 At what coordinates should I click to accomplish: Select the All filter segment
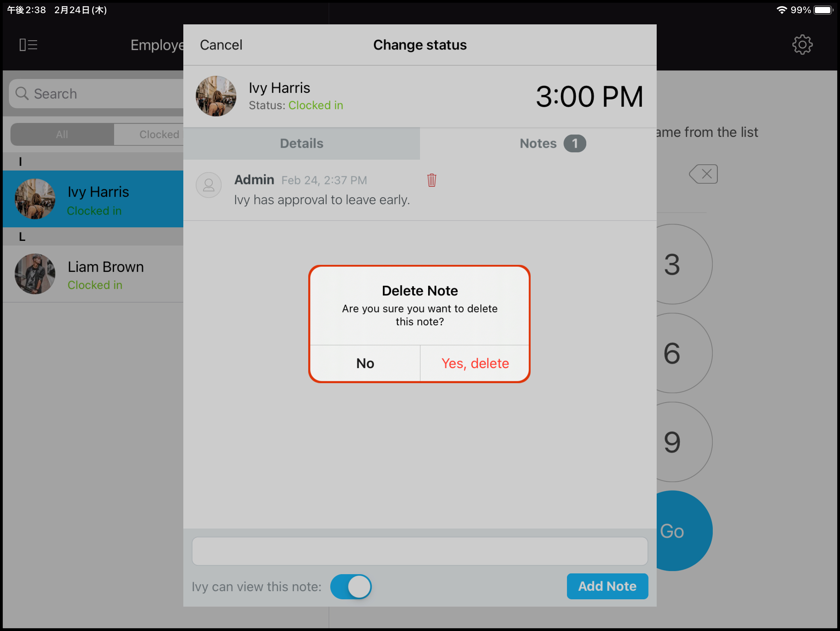62,135
